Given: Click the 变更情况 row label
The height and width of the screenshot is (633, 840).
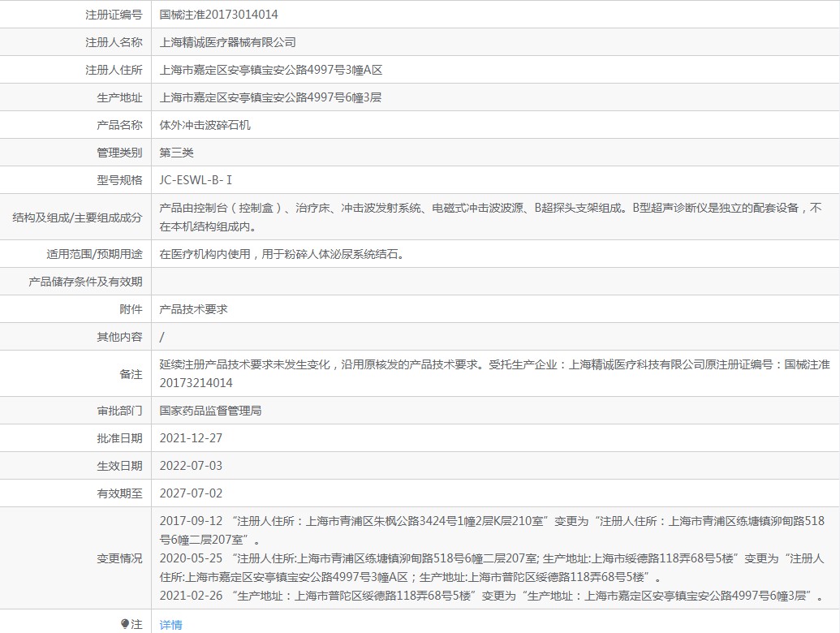Looking at the screenshot, I should 119,558.
